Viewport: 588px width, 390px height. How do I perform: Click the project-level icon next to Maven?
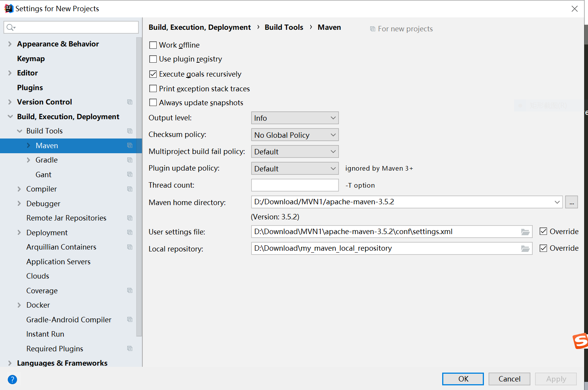[x=130, y=145]
